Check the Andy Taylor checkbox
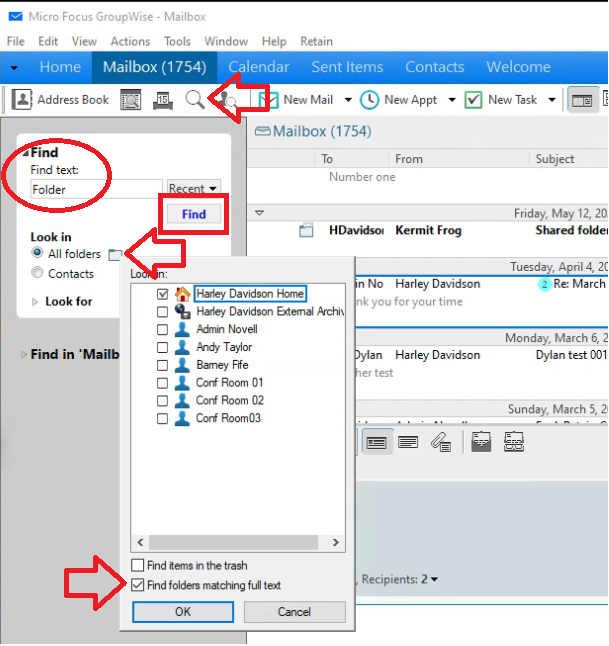Screen dimensions: 609x646 [163, 347]
